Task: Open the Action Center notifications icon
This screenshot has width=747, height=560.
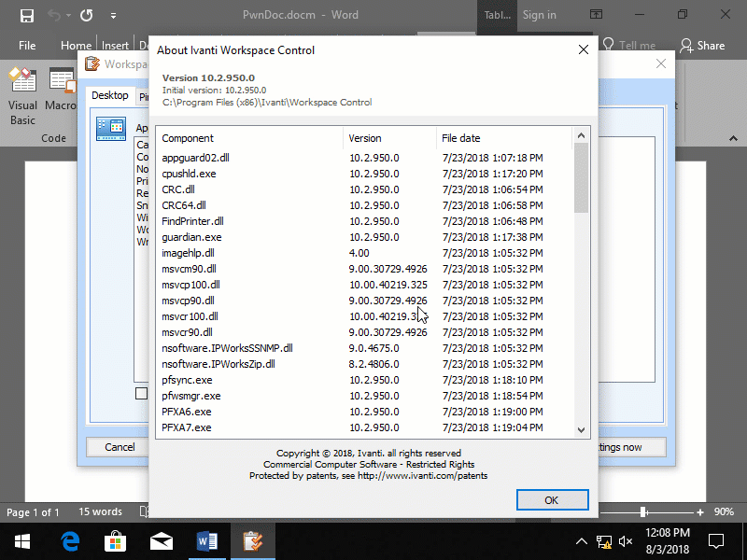Action: coord(716,541)
